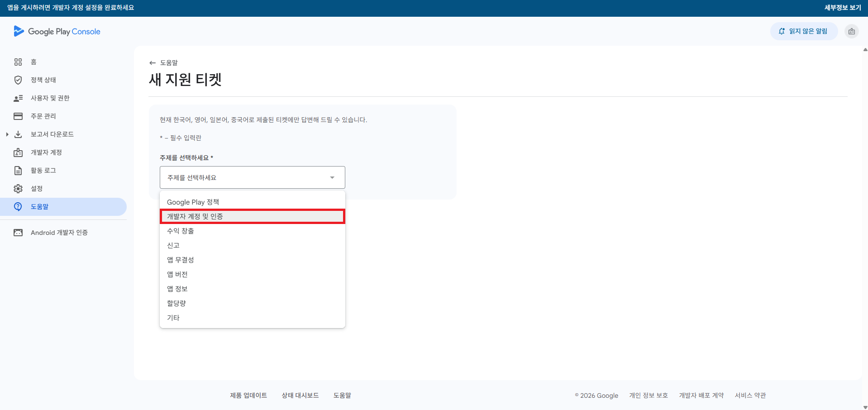The height and width of the screenshot is (410, 868).
Task: Select 앱 버전 option
Action: (x=253, y=274)
